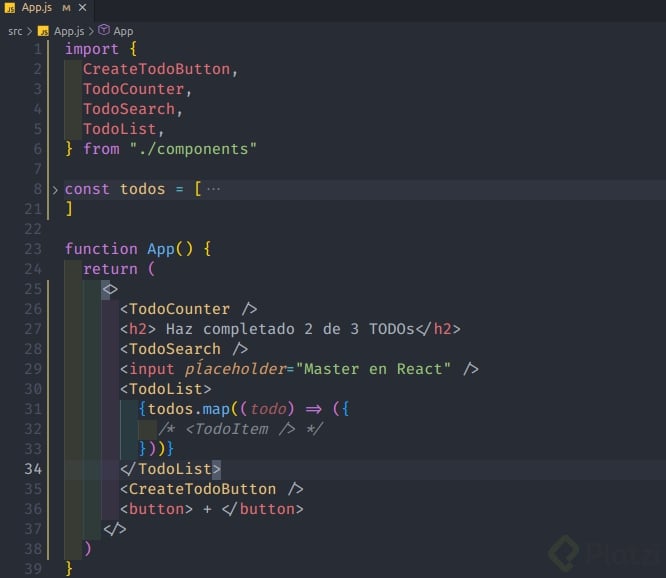
Task: Open the App.js breadcrumb segment
Action: pyautogui.click(x=69, y=31)
